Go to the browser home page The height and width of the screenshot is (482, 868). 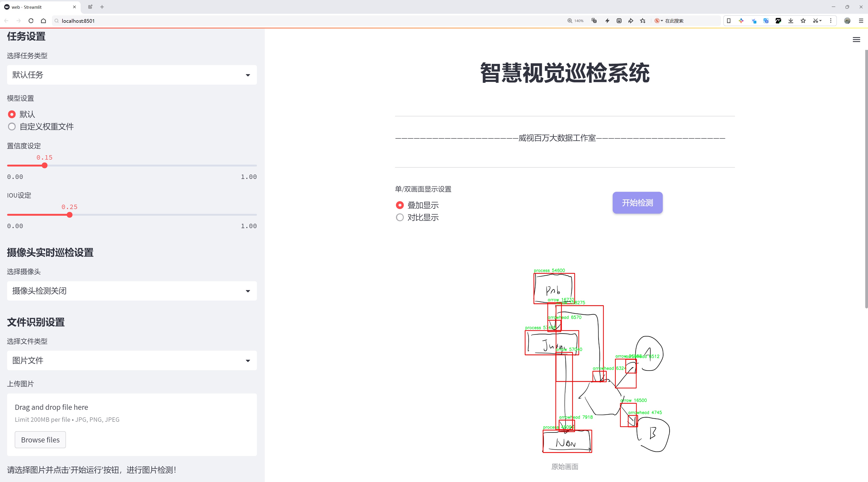43,20
